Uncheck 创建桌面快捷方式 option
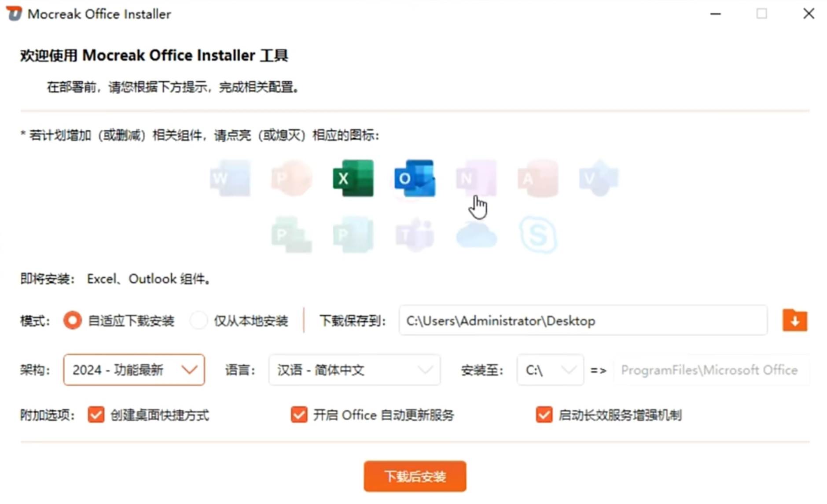 tap(96, 415)
